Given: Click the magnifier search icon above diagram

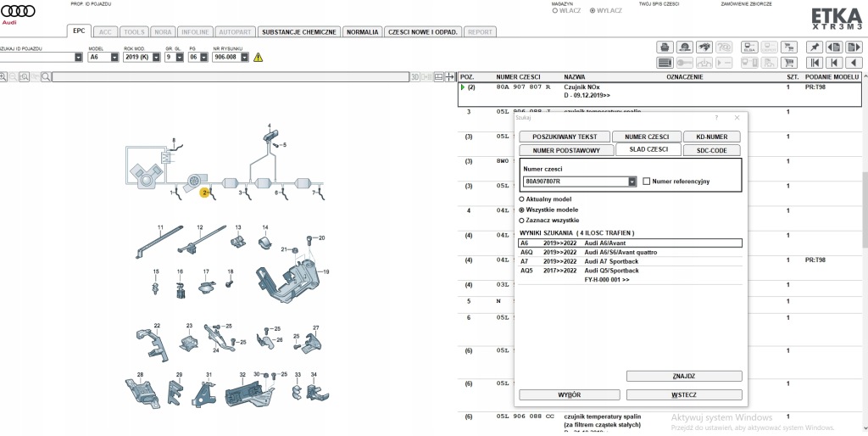Looking at the screenshot, I should (x=46, y=77).
